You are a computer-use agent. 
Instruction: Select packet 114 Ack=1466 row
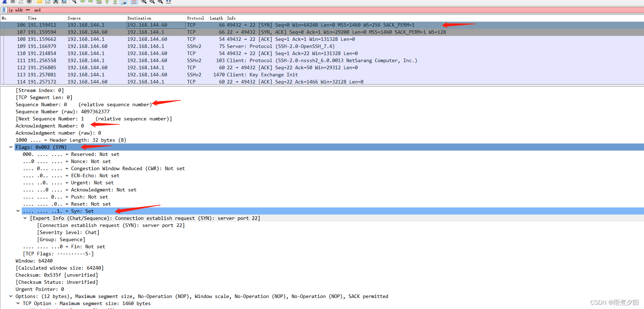coord(322,81)
